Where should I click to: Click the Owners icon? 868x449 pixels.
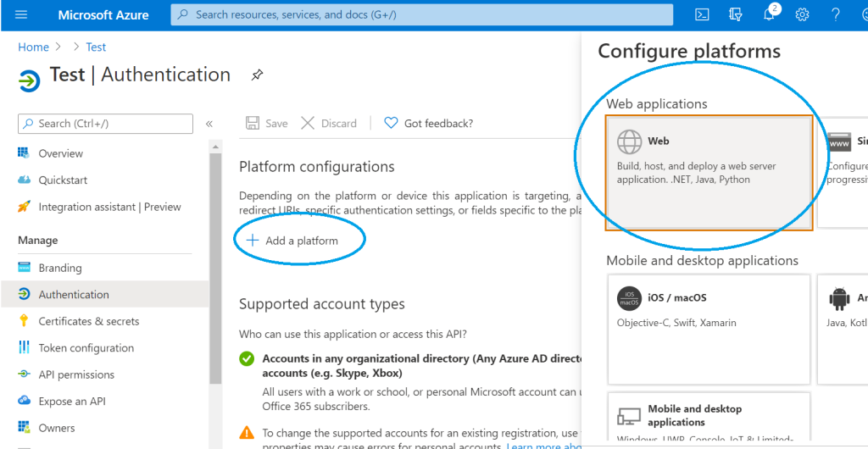[x=24, y=428]
